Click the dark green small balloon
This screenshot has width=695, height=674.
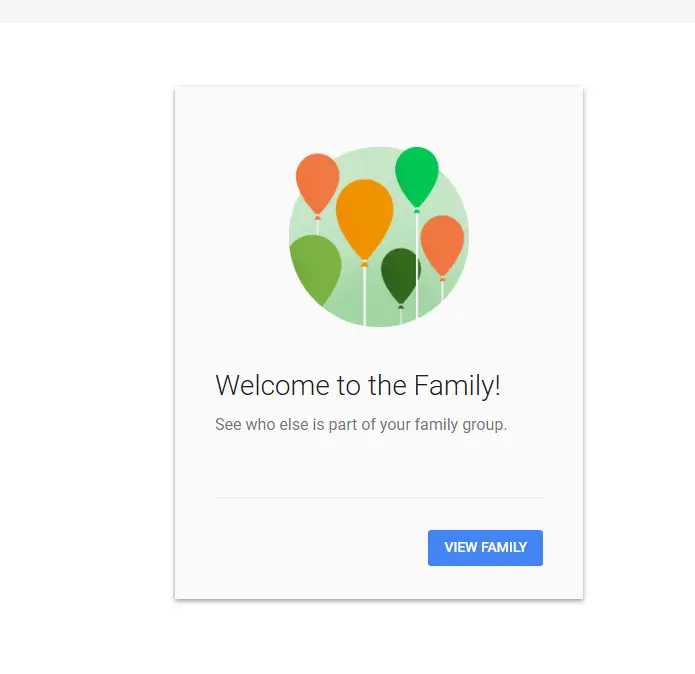point(400,275)
